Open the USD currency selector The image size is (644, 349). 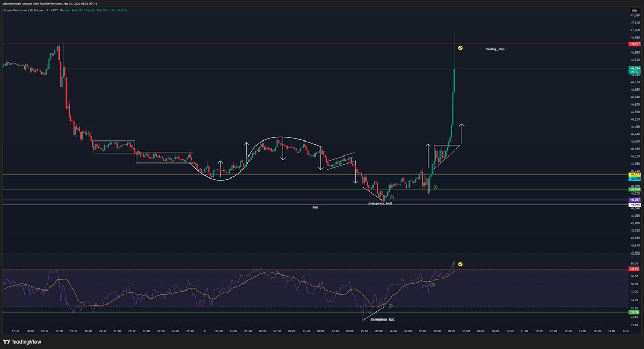635,10
